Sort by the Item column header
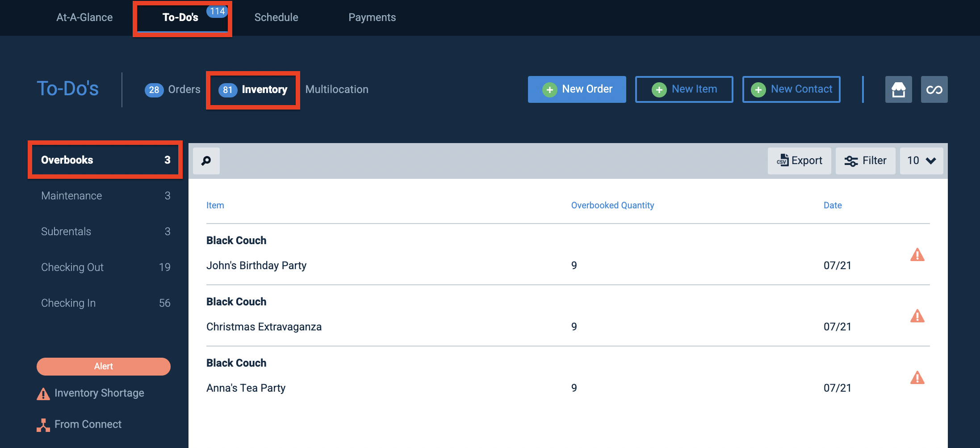 [215, 205]
